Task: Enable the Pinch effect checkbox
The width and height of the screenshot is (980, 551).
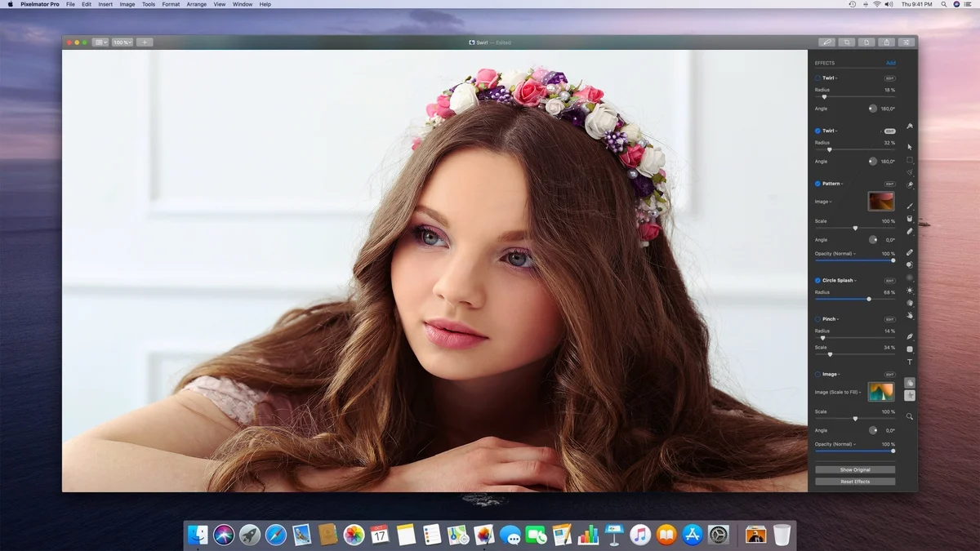Action: click(x=817, y=319)
